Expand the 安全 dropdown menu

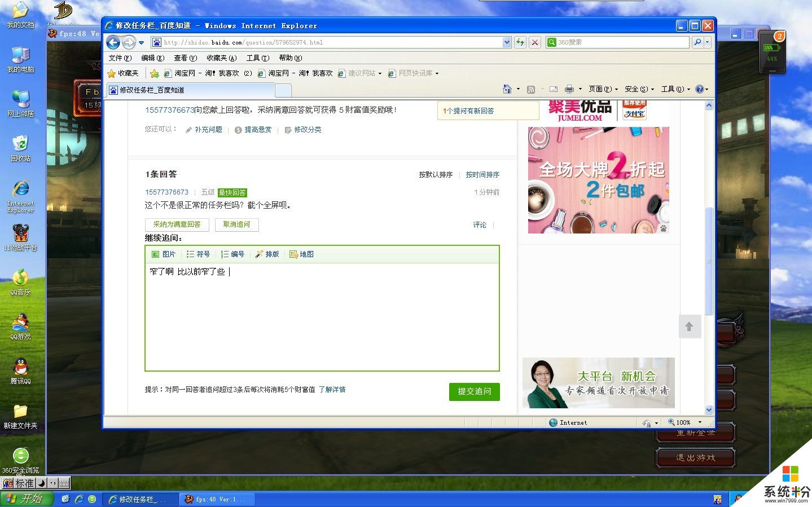click(639, 89)
